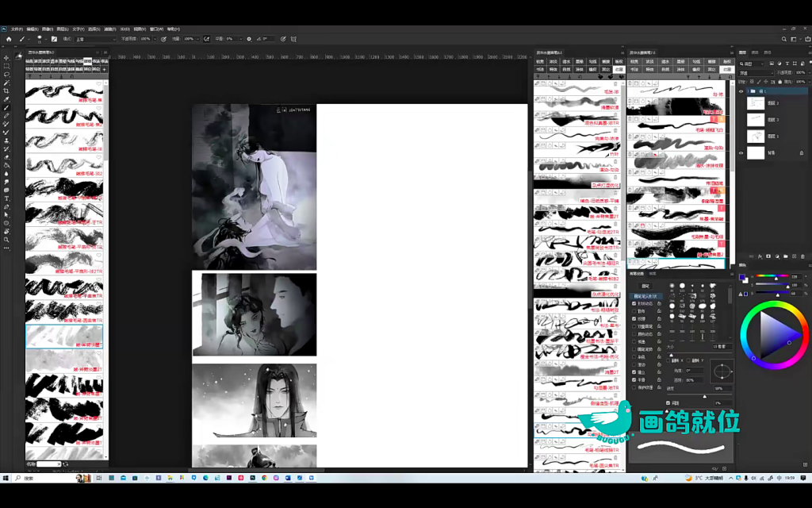
Task: Select the Lasso tool
Action: click(x=6, y=75)
